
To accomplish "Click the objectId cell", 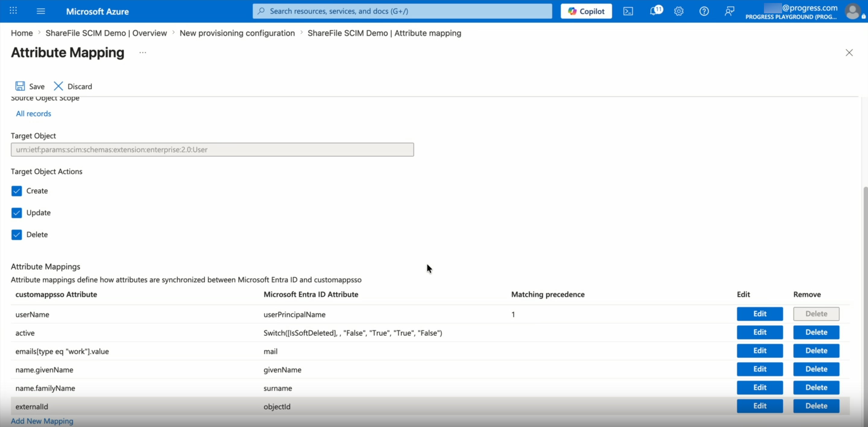I will click(277, 406).
